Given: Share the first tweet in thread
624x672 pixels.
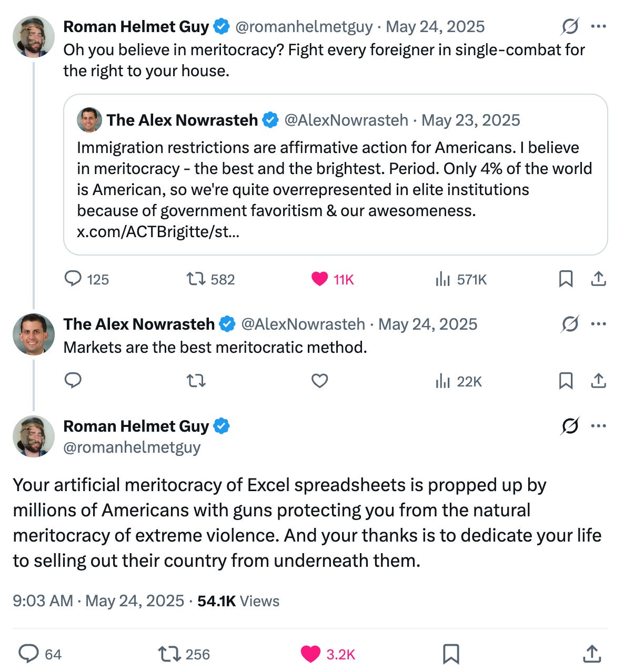Looking at the screenshot, I should 598,279.
